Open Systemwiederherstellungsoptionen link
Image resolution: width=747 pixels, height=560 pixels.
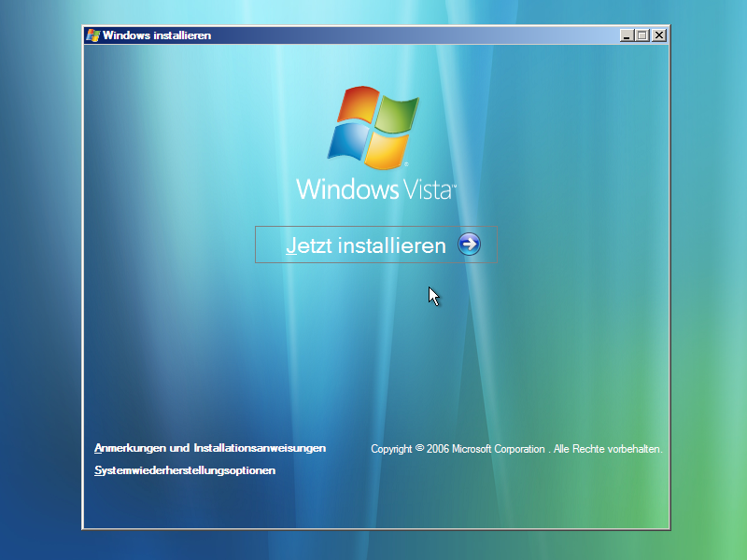(x=185, y=470)
